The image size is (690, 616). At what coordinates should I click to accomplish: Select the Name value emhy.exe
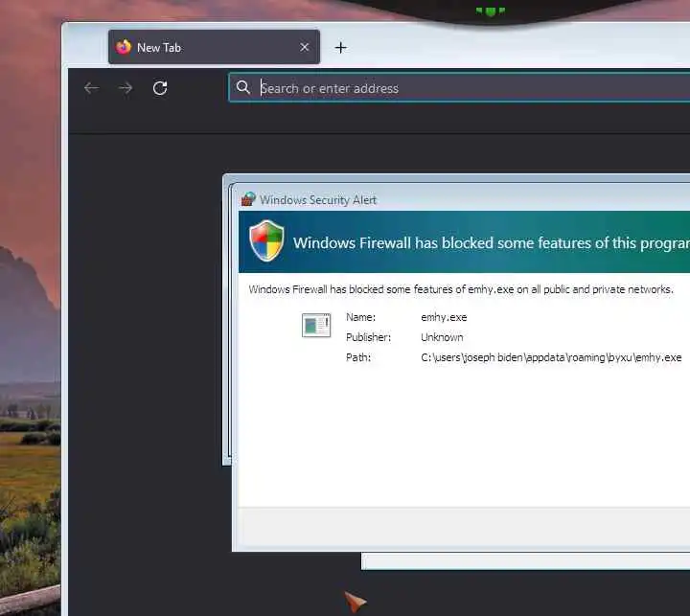point(444,317)
